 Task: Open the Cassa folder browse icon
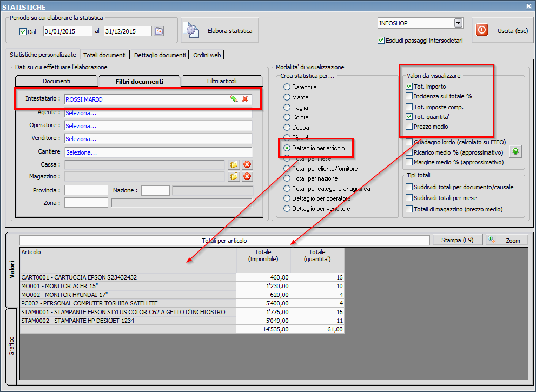[234, 164]
